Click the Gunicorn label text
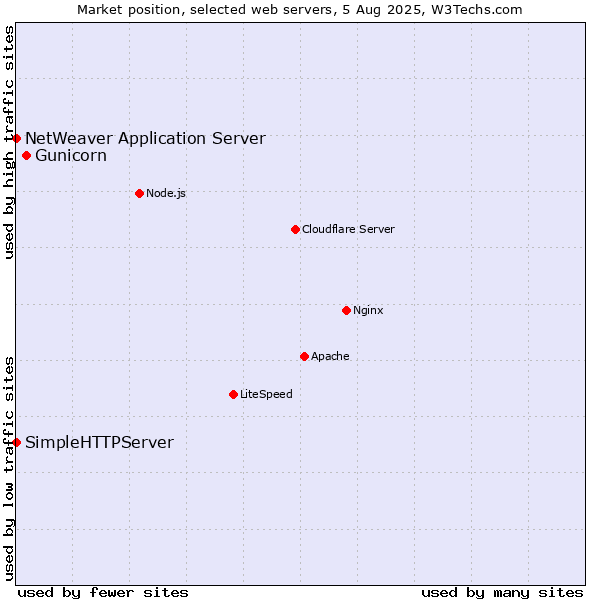Image resolution: width=600 pixels, height=600 pixels. click(71, 156)
